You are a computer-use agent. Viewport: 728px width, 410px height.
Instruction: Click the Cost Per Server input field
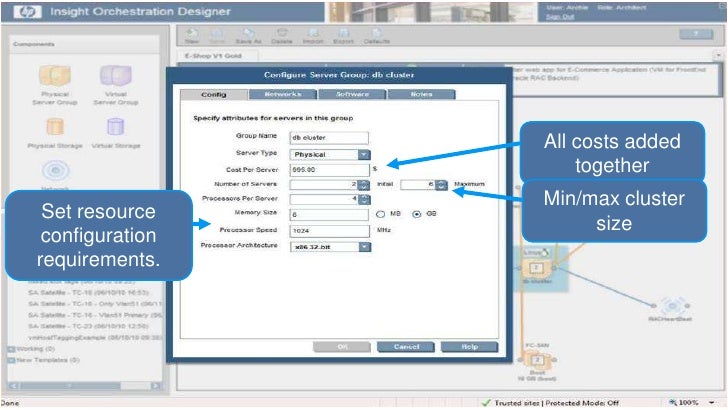coord(329,170)
